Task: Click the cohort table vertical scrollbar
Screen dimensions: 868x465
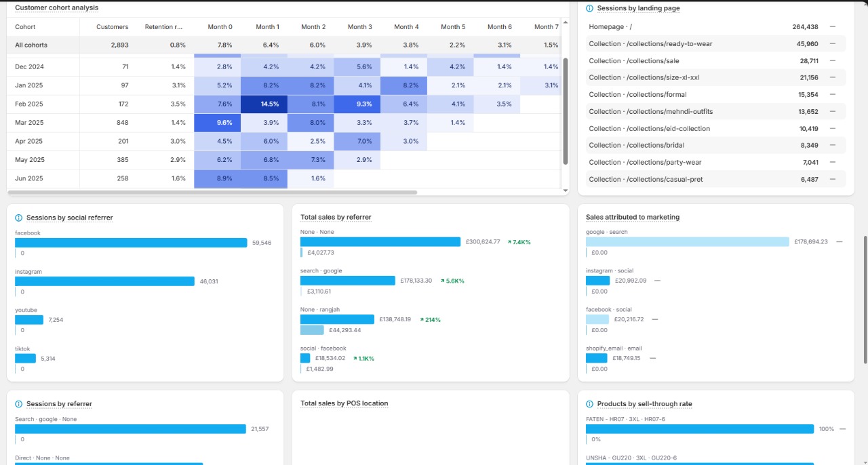Action: coord(566,108)
